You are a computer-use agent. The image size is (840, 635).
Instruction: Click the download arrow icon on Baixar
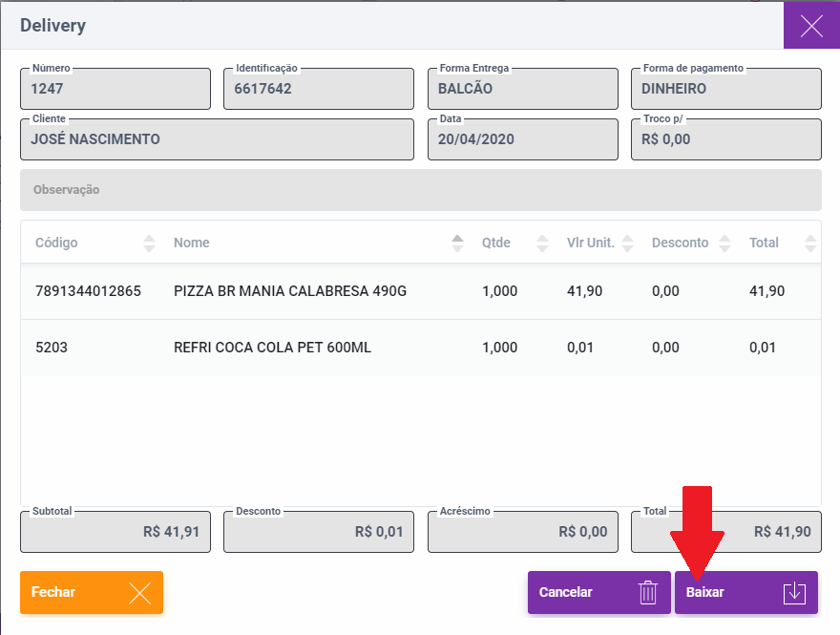(794, 592)
